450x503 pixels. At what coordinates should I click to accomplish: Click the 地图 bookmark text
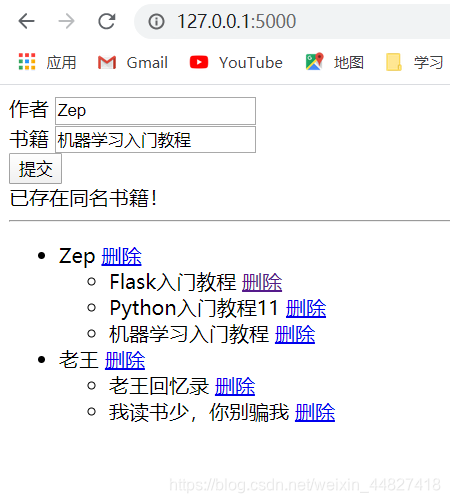pyautogui.click(x=349, y=63)
